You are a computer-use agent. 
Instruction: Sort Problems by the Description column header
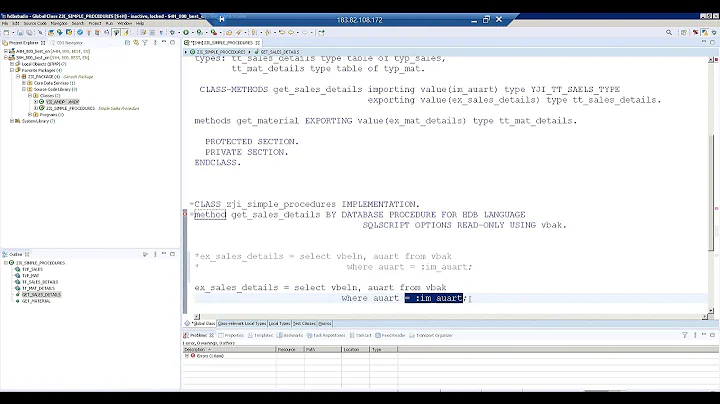(230, 349)
